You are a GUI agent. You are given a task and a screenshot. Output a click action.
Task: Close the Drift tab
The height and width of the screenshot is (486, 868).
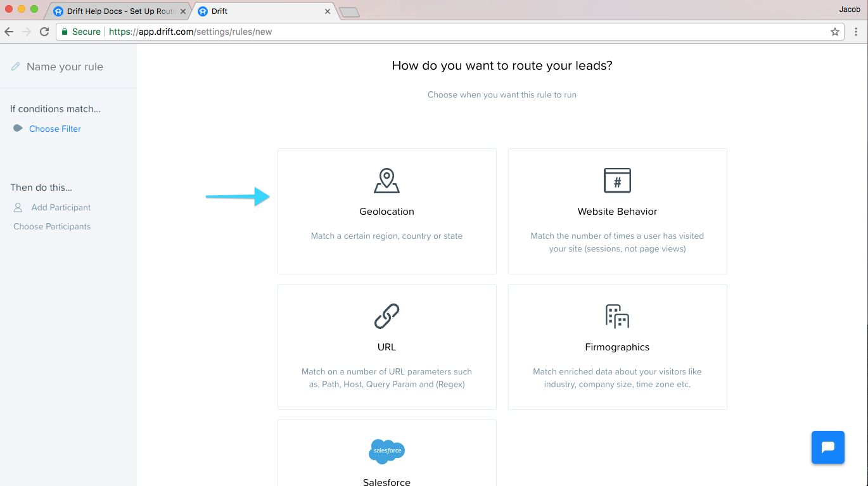328,11
